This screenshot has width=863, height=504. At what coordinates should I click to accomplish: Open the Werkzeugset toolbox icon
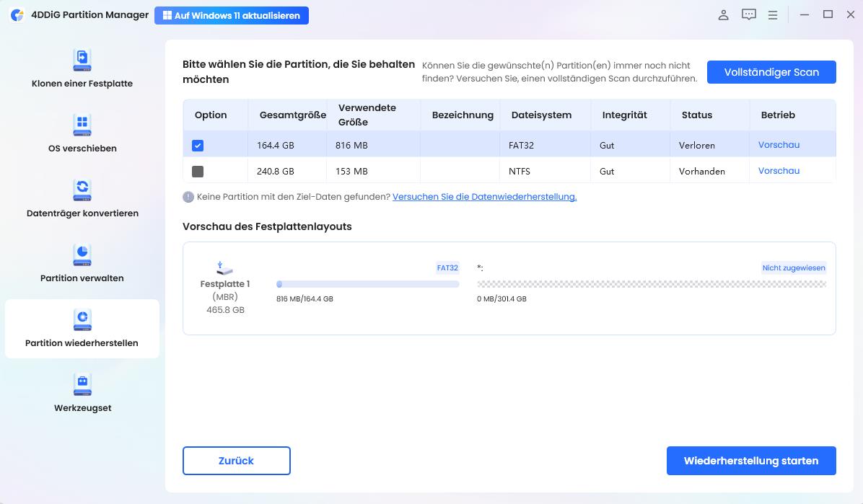point(82,385)
